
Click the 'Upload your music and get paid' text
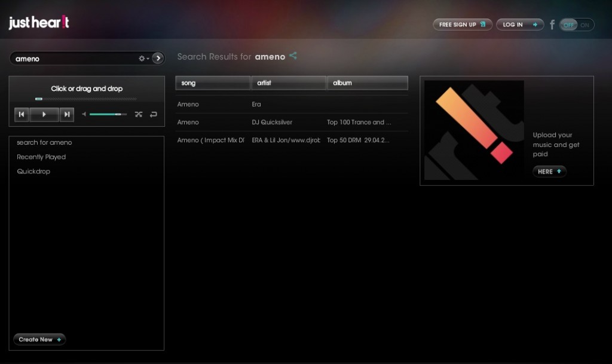[x=556, y=145]
